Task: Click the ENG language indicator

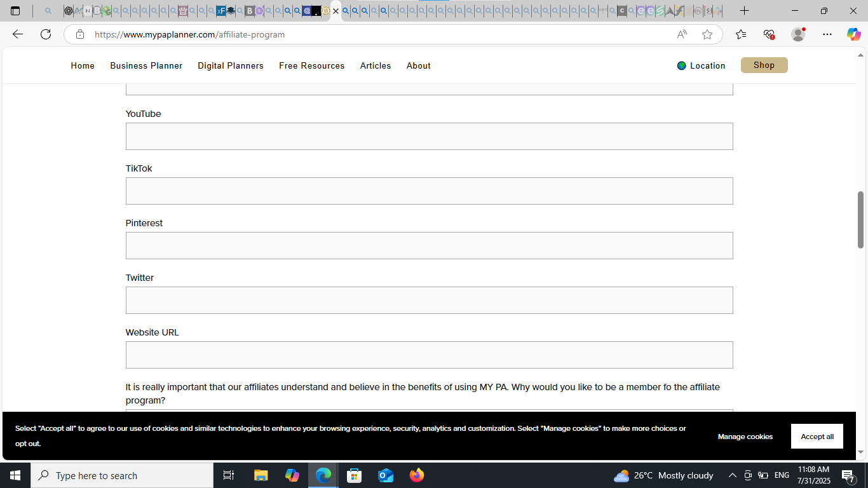Action: 782,475
